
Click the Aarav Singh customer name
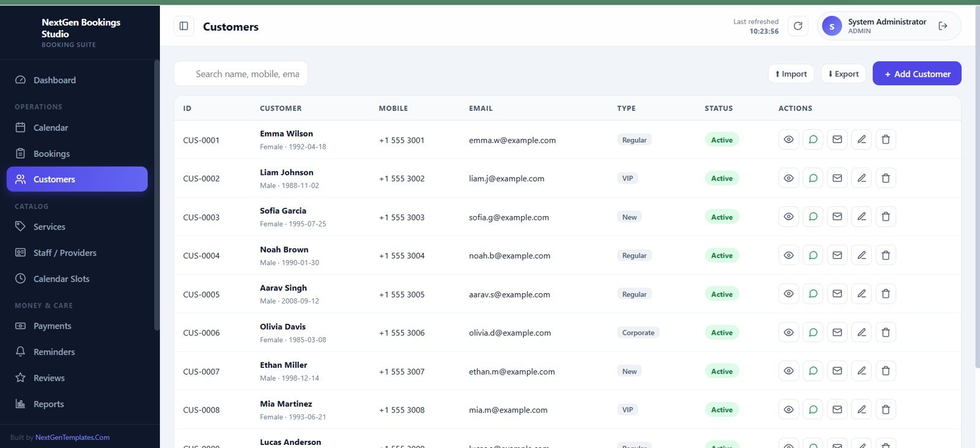284,288
